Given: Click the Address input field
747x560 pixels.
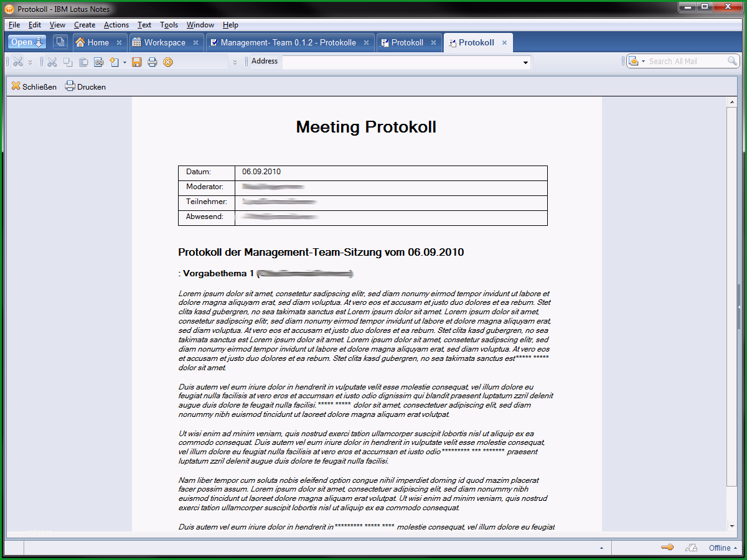Looking at the screenshot, I should tap(401, 62).
